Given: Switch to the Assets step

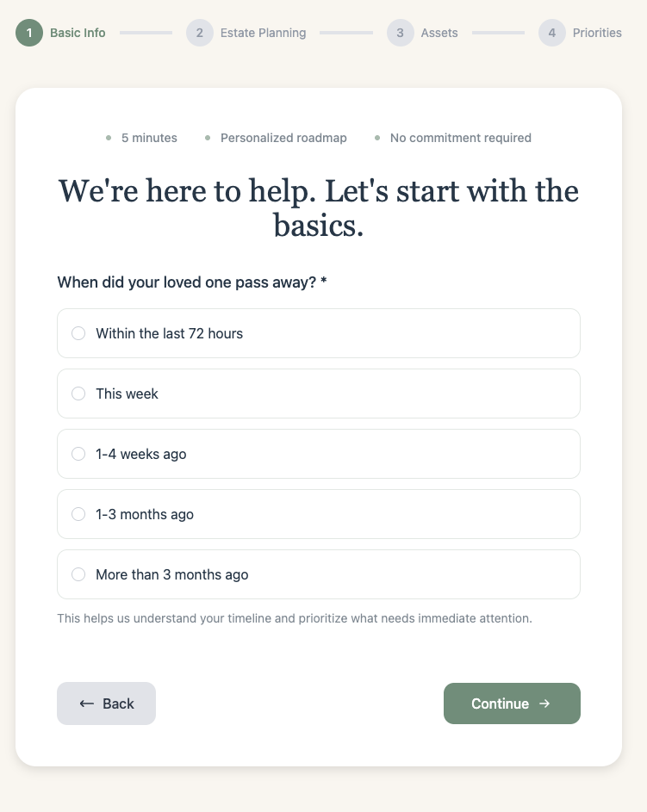Looking at the screenshot, I should point(439,33).
